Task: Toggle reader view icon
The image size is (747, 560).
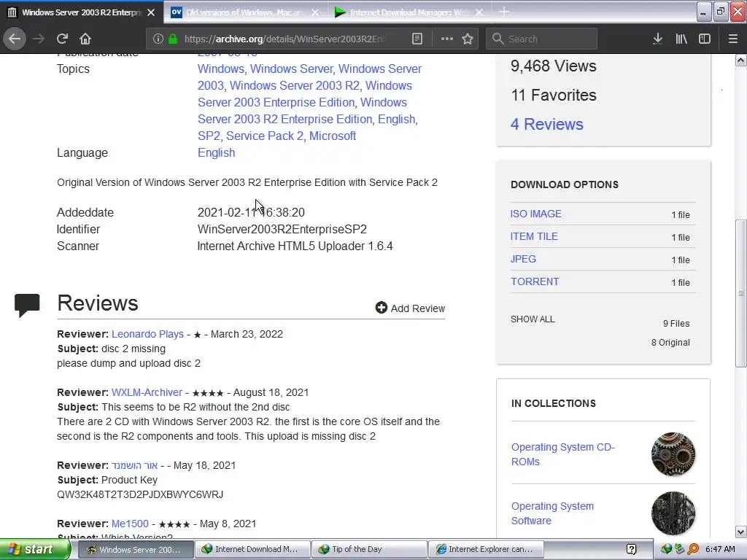Action: pos(417,39)
